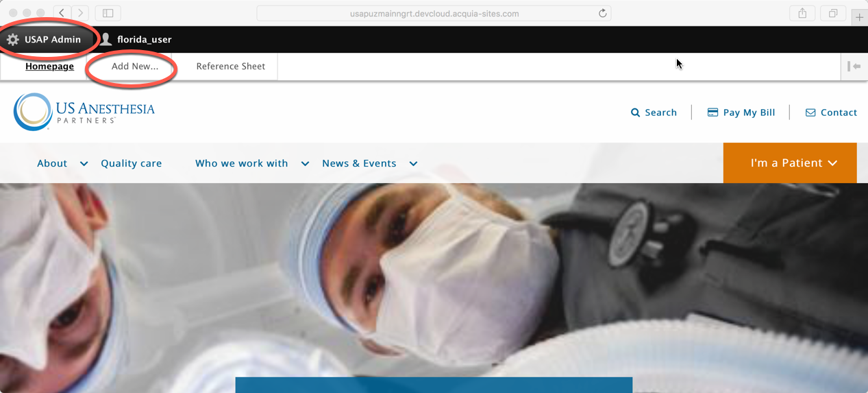Open the Safari share menu
This screenshot has width=868, height=393.
click(802, 13)
